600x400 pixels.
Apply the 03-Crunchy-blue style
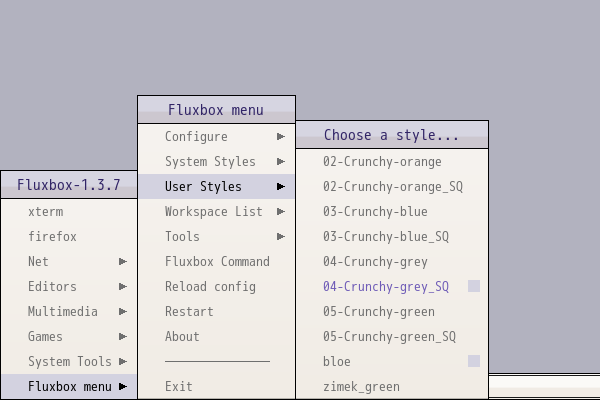pos(392,212)
